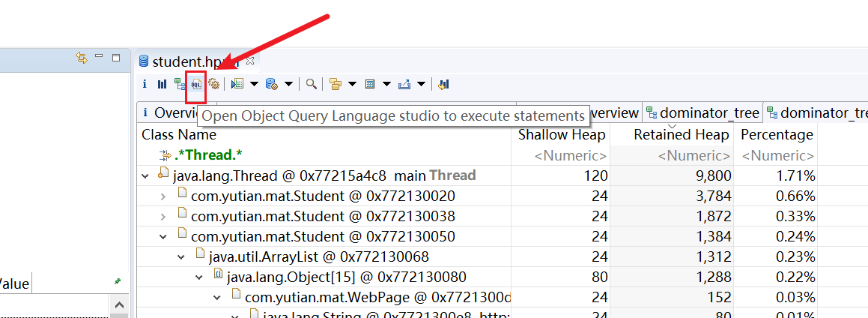
Task: Expand Student @ 0x772130020 node
Action: click(x=164, y=196)
